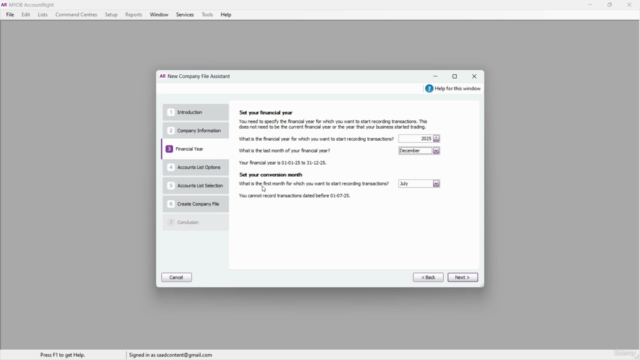Click the financial year 2025 input field
The image size is (640, 360).
tap(416, 139)
